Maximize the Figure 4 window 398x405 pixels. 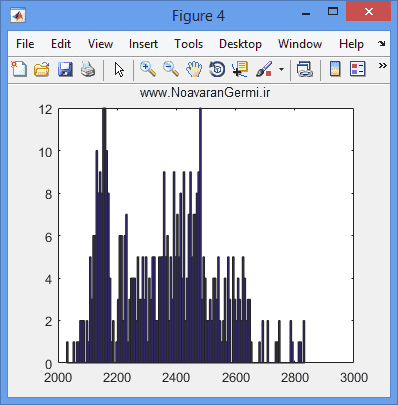(x=333, y=12)
